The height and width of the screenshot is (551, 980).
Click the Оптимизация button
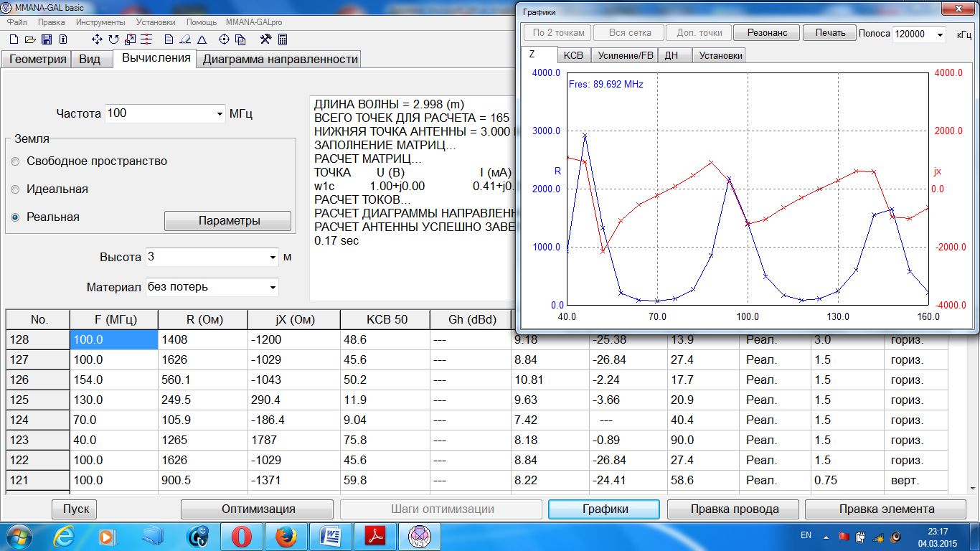258,509
